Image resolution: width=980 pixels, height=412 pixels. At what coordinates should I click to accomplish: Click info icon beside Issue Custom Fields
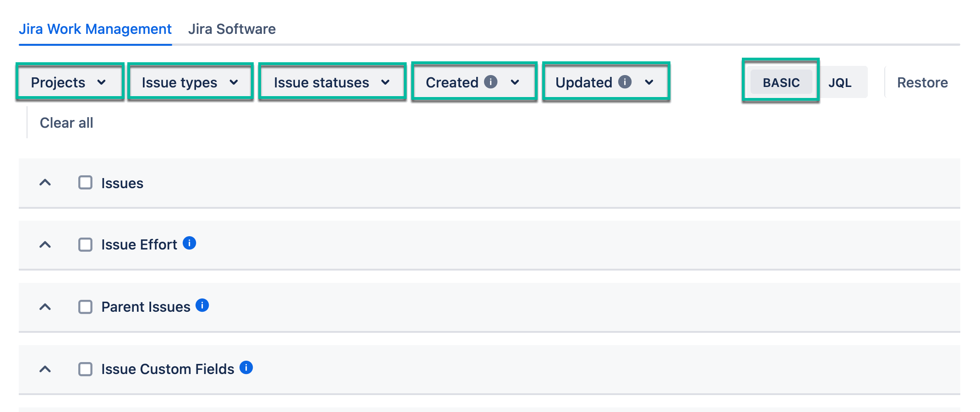tap(246, 368)
